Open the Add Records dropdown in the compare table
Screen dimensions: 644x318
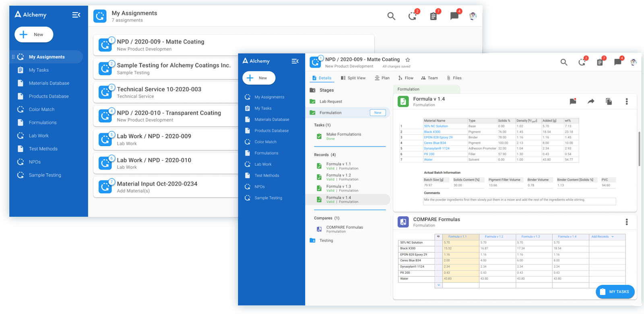(603, 237)
